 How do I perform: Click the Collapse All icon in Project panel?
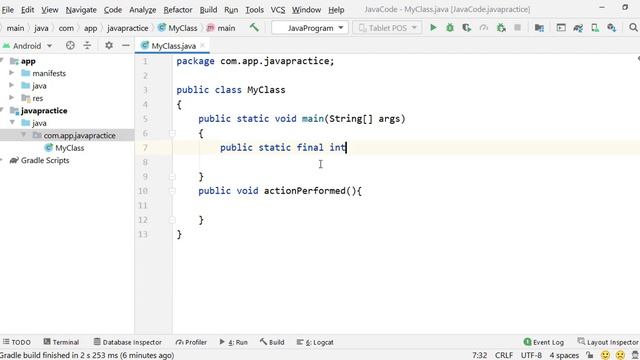point(87,45)
